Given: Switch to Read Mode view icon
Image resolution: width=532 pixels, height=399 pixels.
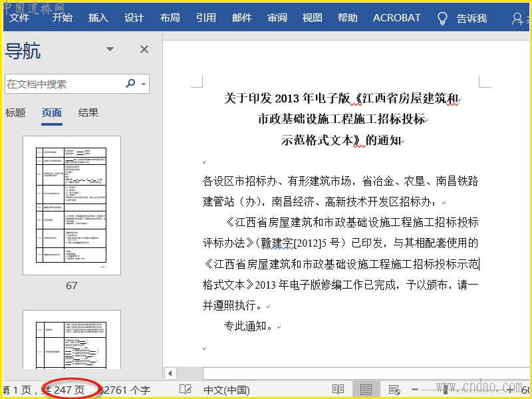Looking at the screenshot, I should point(338,390).
